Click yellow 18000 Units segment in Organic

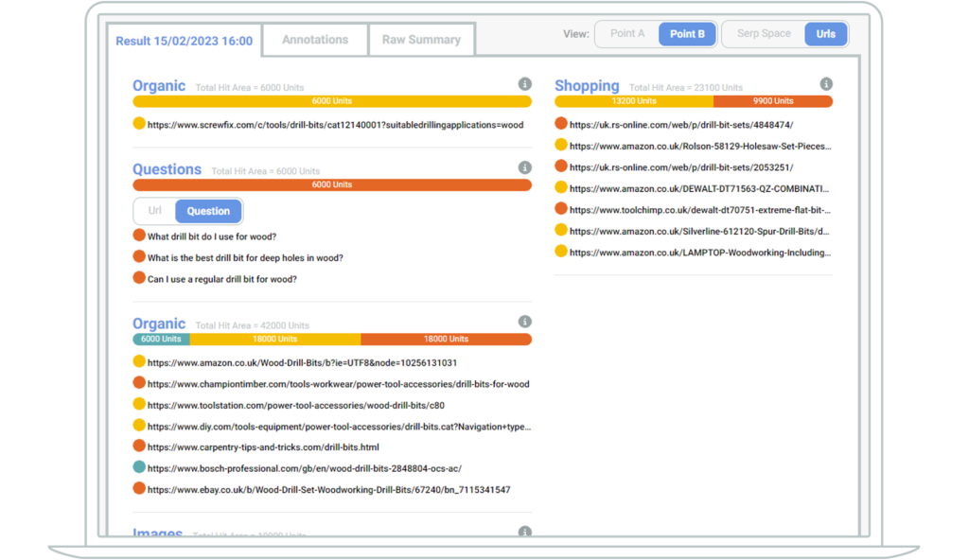pyautogui.click(x=275, y=340)
